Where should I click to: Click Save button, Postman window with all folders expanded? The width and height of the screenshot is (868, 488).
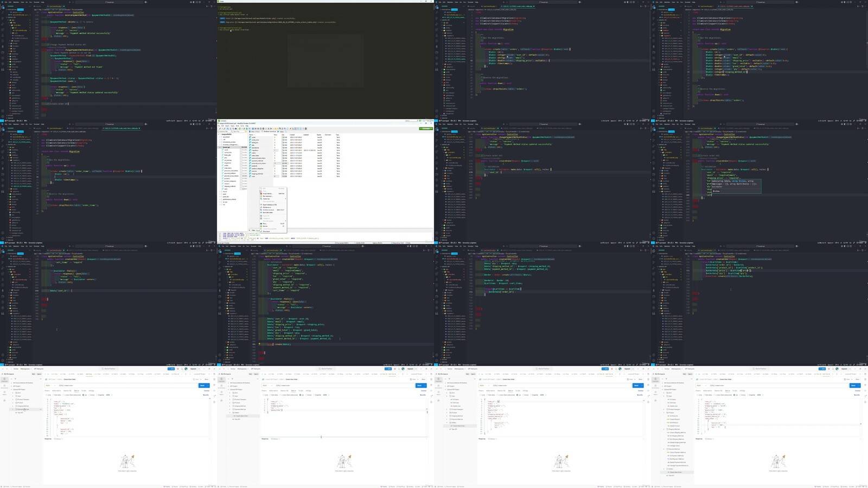click(847, 380)
